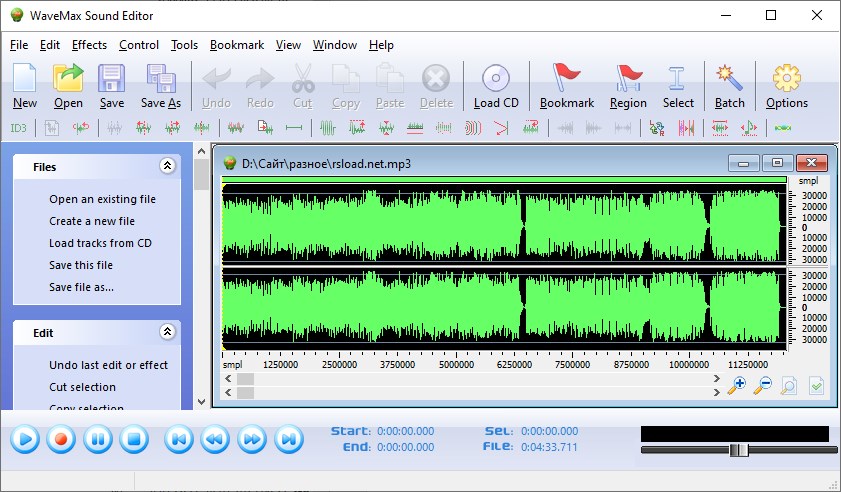The image size is (841, 492).
Task: Start playback with the Play button
Action: [x=25, y=439]
